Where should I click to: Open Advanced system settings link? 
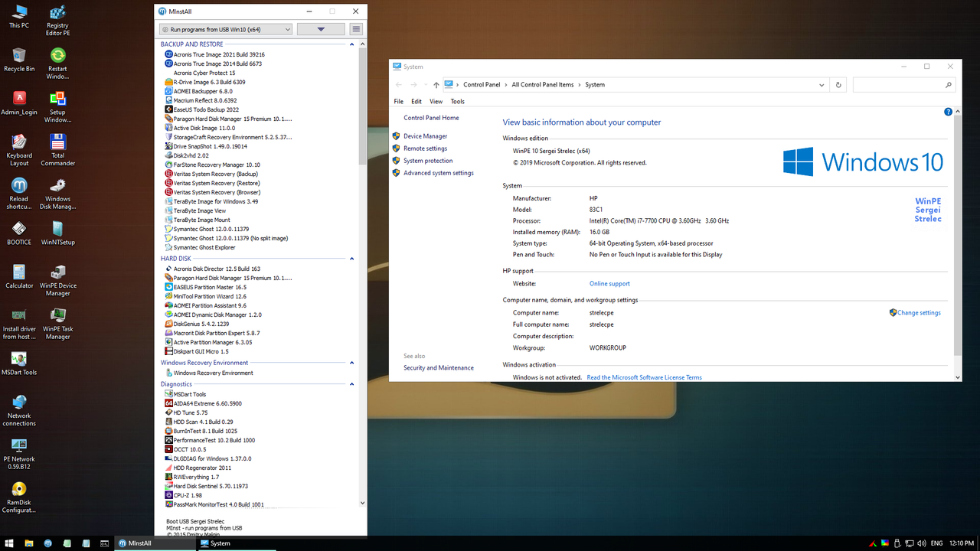tap(439, 173)
